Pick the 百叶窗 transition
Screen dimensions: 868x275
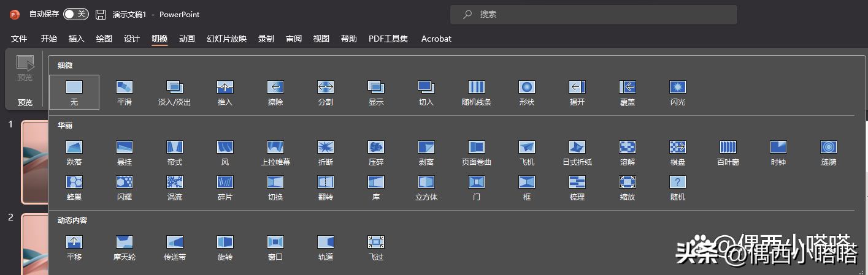[728, 153]
